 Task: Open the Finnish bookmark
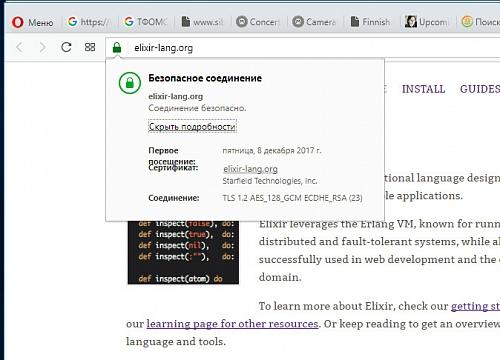[370, 22]
